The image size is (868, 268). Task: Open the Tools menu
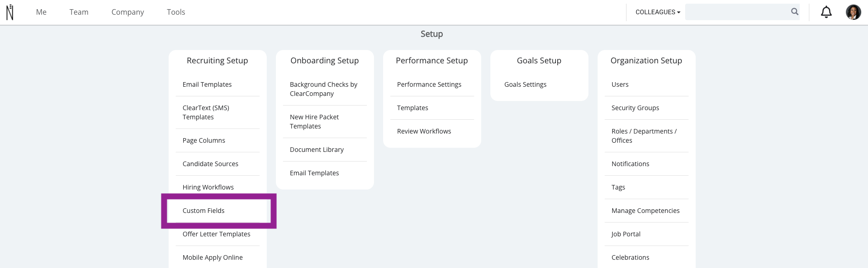click(176, 12)
